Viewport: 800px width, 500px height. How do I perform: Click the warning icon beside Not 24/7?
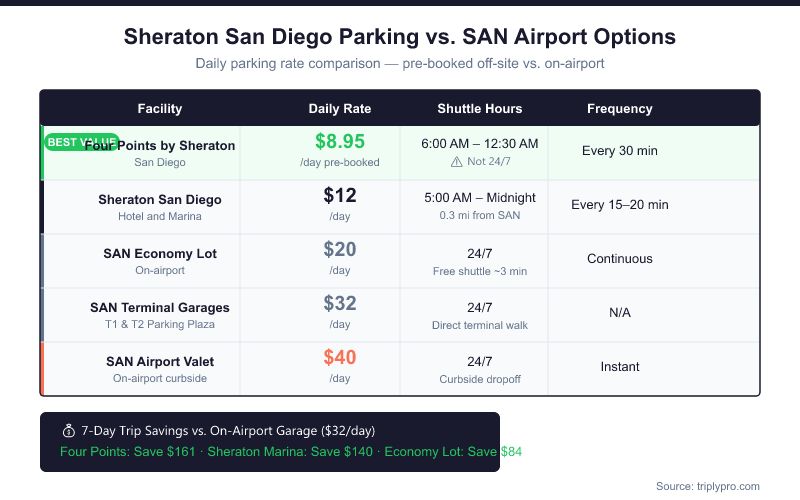click(x=457, y=162)
